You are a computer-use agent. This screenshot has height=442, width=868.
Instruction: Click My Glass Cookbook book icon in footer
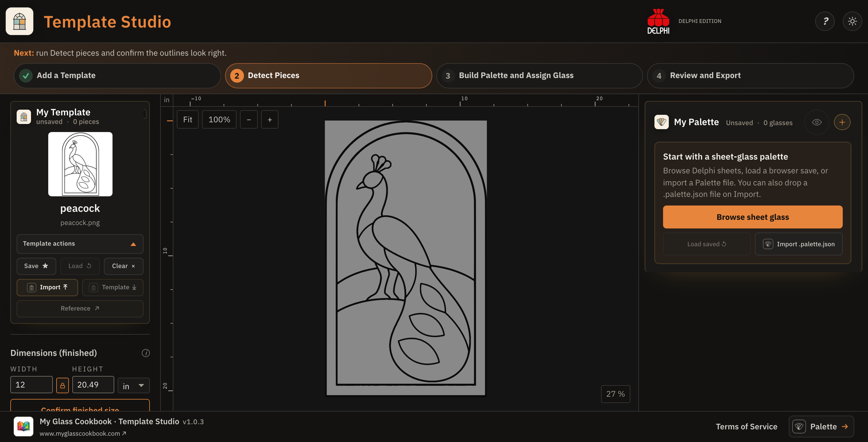pos(24,426)
